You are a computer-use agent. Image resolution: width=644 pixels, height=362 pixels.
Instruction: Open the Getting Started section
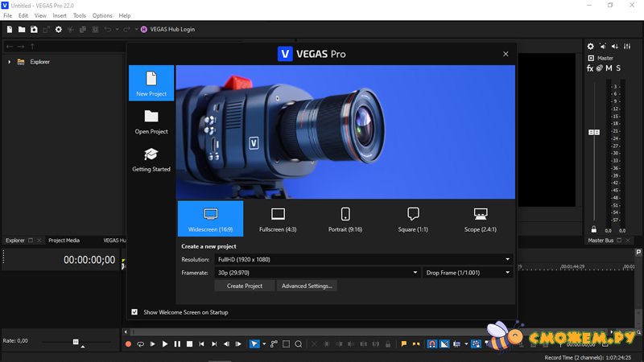pos(151,159)
